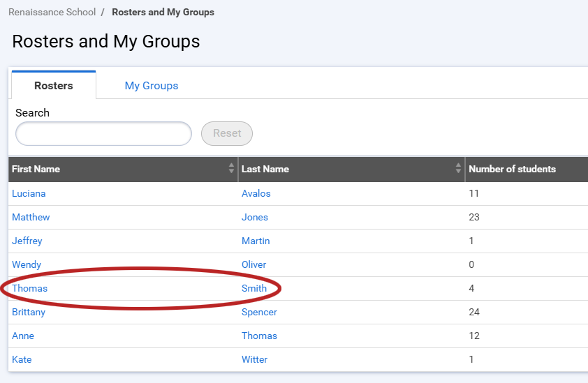This screenshot has height=383, width=588.
Task: Open the Matthew first name link
Action: click(31, 217)
